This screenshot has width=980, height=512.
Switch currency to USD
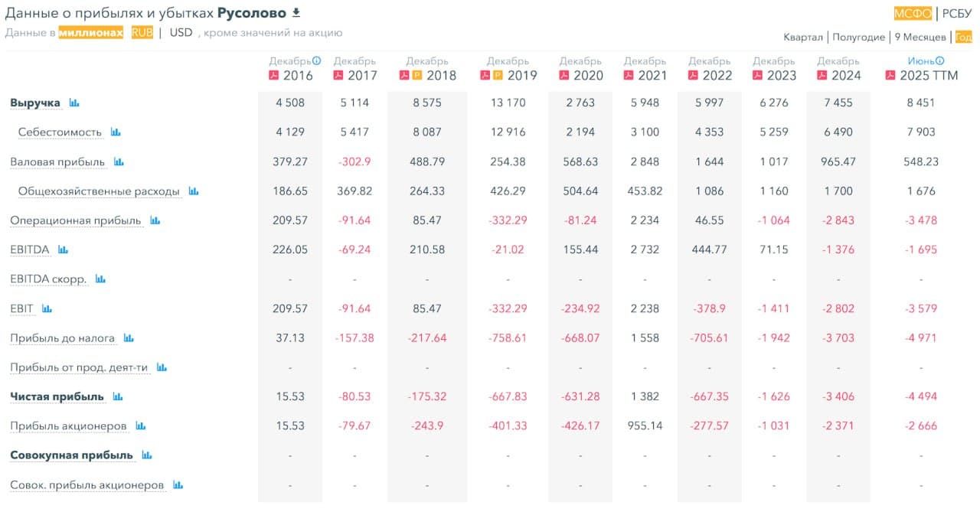point(181,33)
